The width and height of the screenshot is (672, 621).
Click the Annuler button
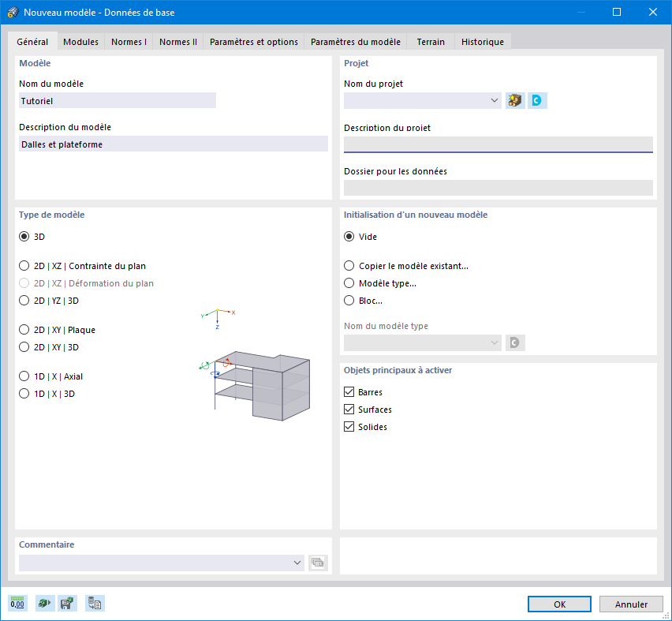(631, 604)
